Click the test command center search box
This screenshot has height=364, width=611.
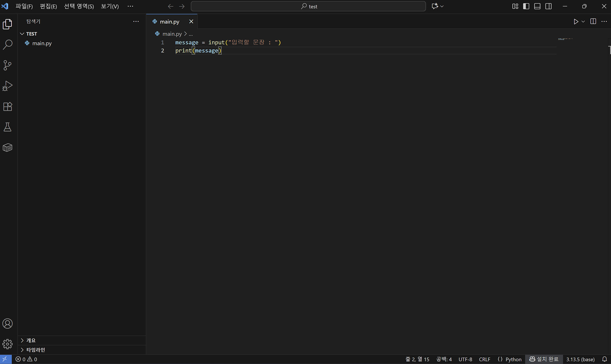point(308,6)
